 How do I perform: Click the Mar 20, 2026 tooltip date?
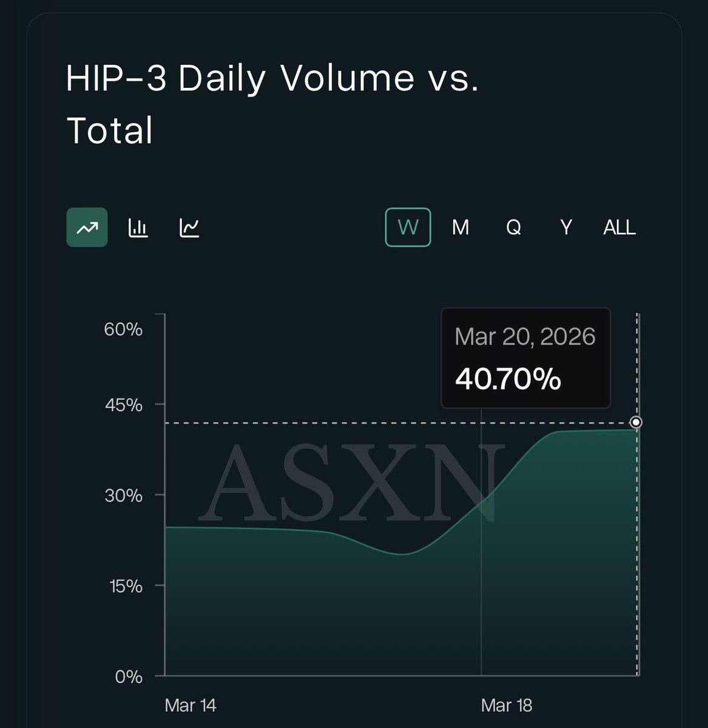click(x=525, y=337)
